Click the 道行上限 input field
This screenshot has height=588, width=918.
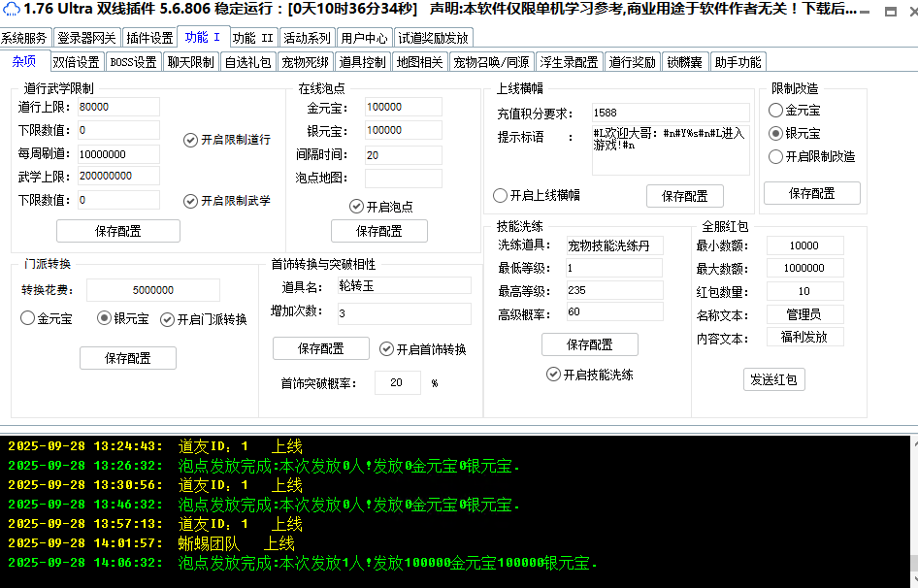coord(117,107)
